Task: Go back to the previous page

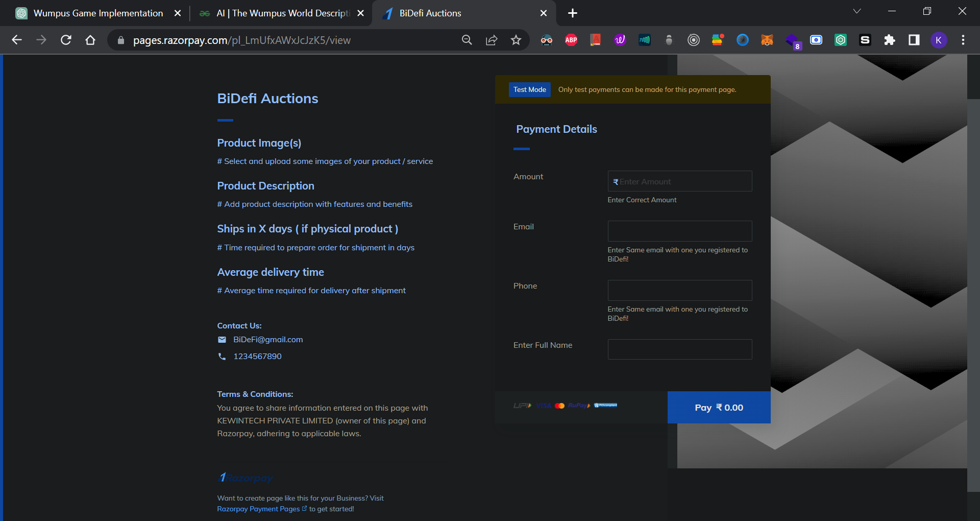Action: click(x=17, y=40)
